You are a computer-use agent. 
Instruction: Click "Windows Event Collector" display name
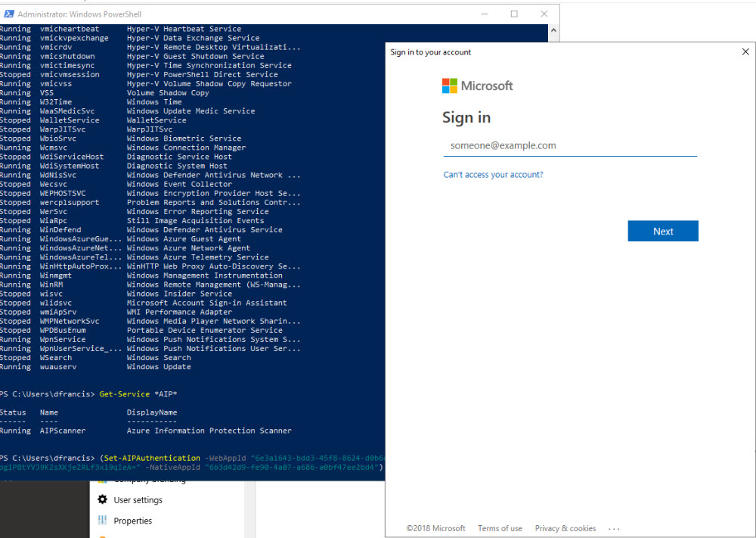pos(179,185)
